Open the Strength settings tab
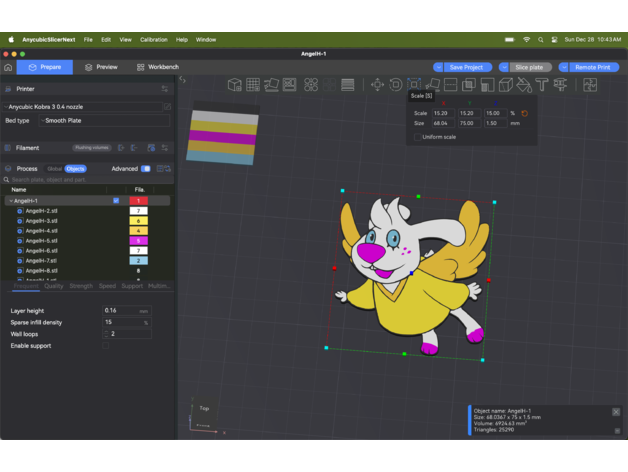 [x=81, y=286]
